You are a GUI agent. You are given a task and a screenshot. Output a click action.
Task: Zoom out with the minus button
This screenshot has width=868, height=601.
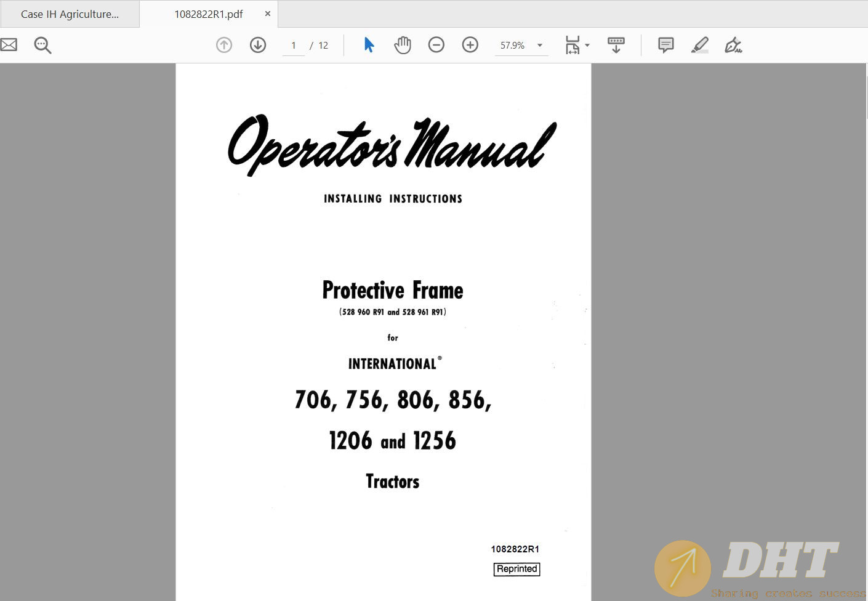[x=436, y=45]
